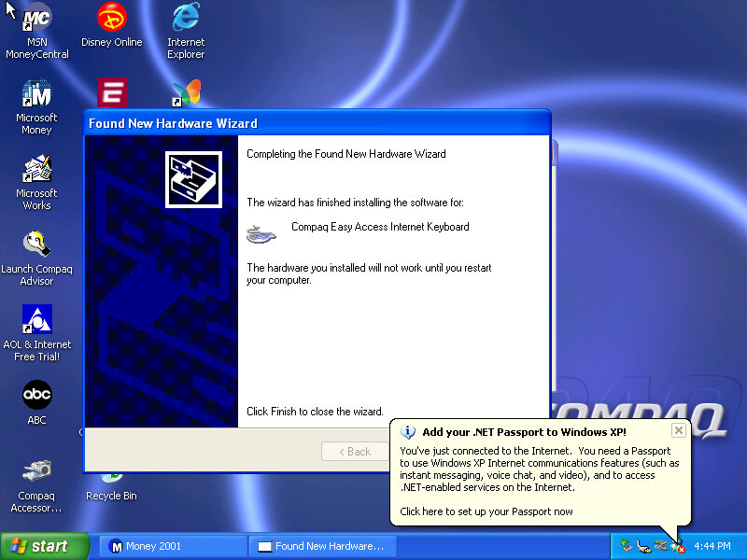Click the Safely Remove Hardware tray icon
Screen dimensions: 747x560
tap(627, 546)
